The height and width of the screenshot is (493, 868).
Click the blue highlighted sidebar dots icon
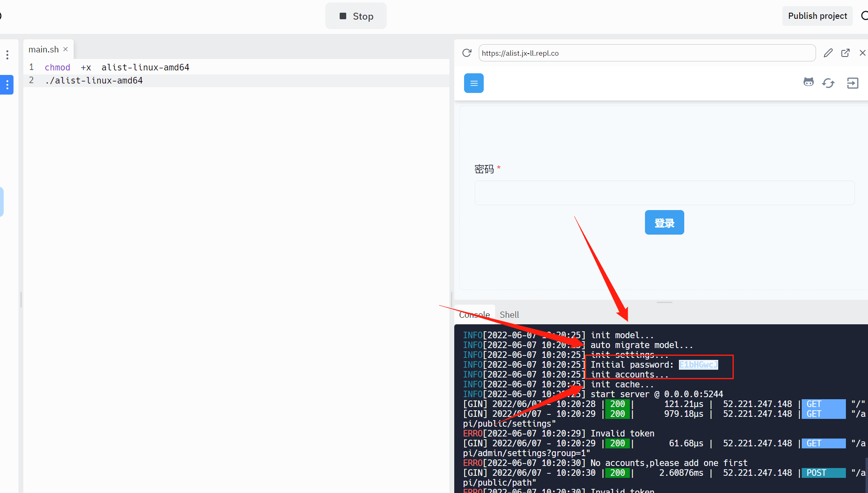[x=7, y=85]
